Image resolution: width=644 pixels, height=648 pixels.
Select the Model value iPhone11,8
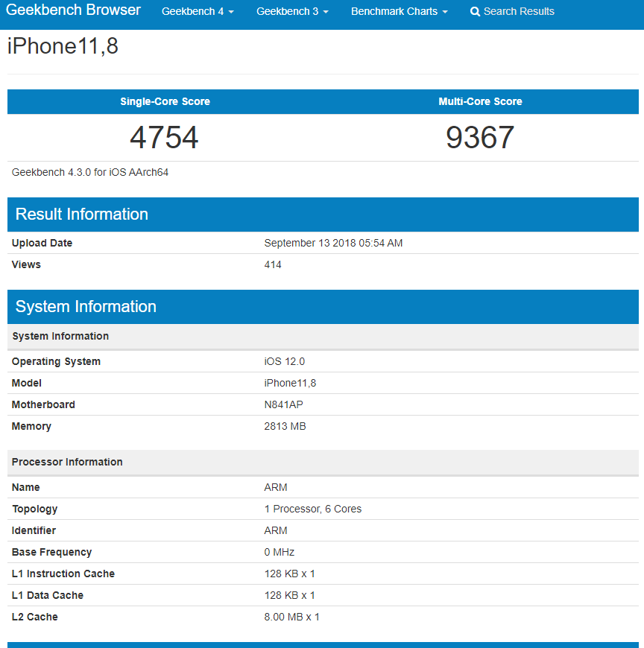click(x=290, y=383)
